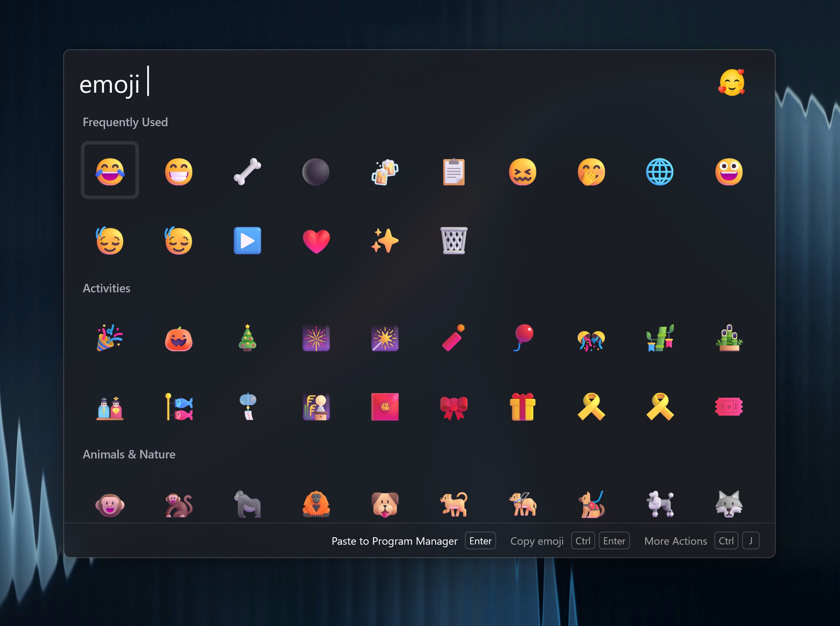The image size is (840, 626).
Task: Pick the blue play button emoji
Action: [x=247, y=240]
